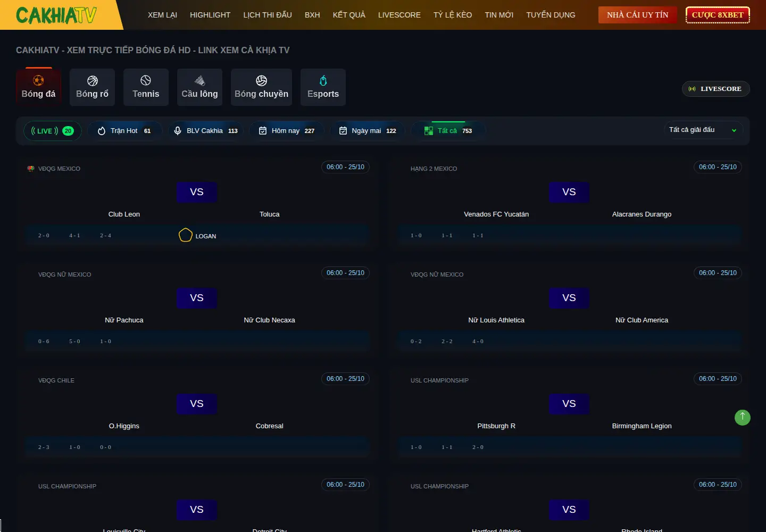Open TỶ LỆ KÈO menu item
Screen dimensions: 766x532
pos(453,15)
